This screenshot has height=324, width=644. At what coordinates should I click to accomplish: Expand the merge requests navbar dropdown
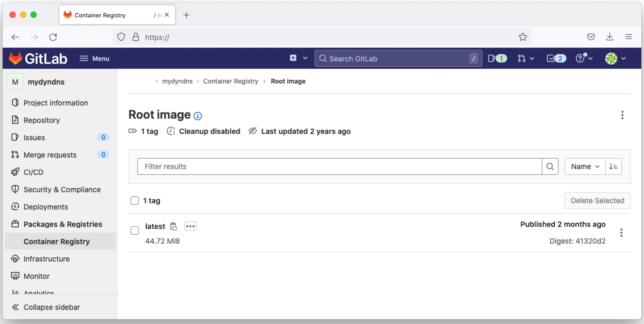point(526,58)
